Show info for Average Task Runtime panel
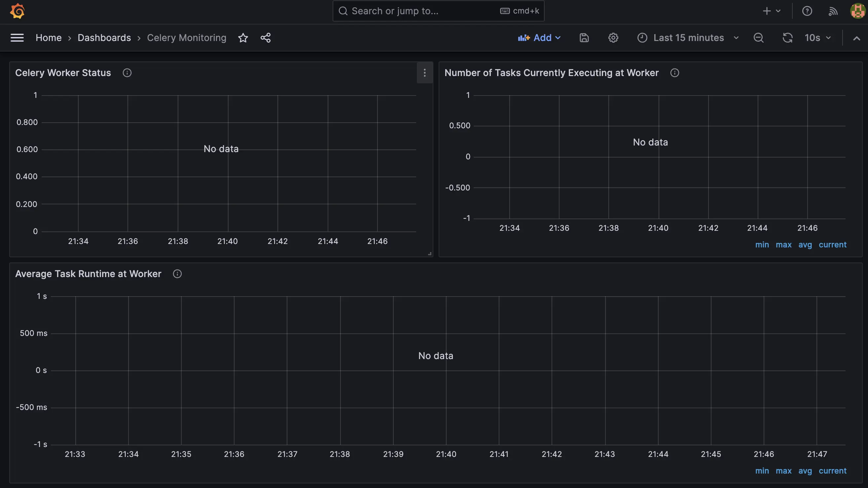Screen dimensions: 868x488 [x=177, y=274]
